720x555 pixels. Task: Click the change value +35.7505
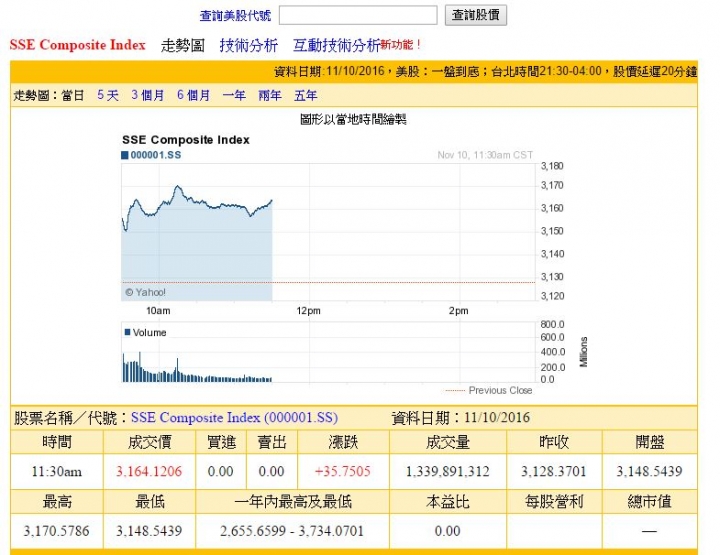[x=343, y=471]
